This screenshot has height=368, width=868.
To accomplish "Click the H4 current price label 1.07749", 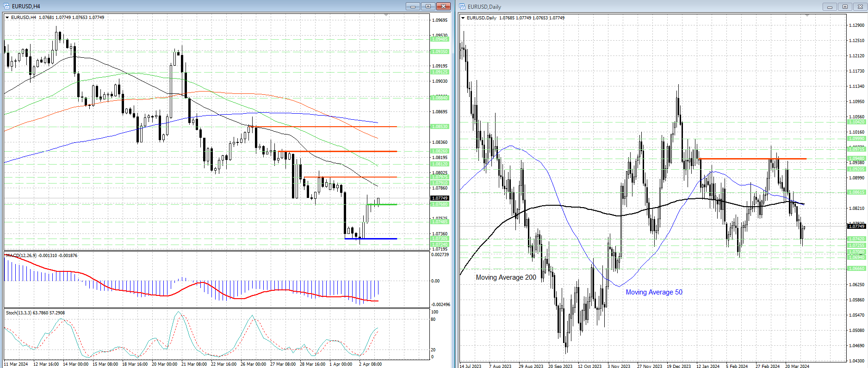I will click(x=440, y=198).
